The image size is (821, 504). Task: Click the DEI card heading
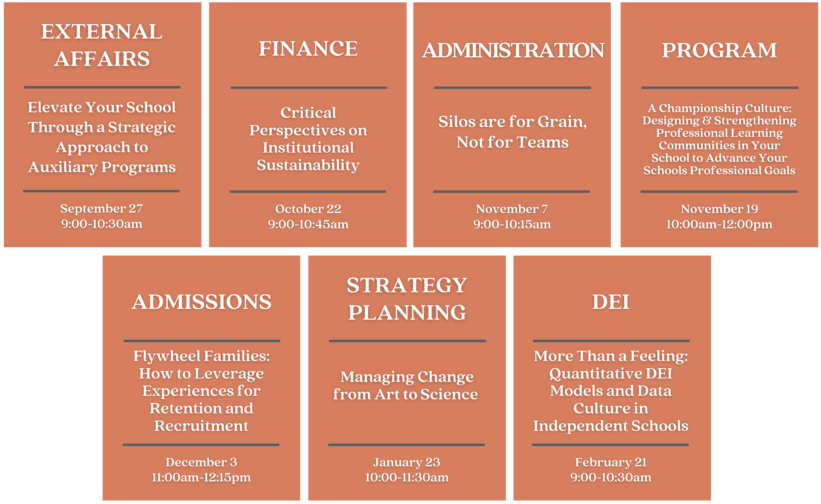610,302
